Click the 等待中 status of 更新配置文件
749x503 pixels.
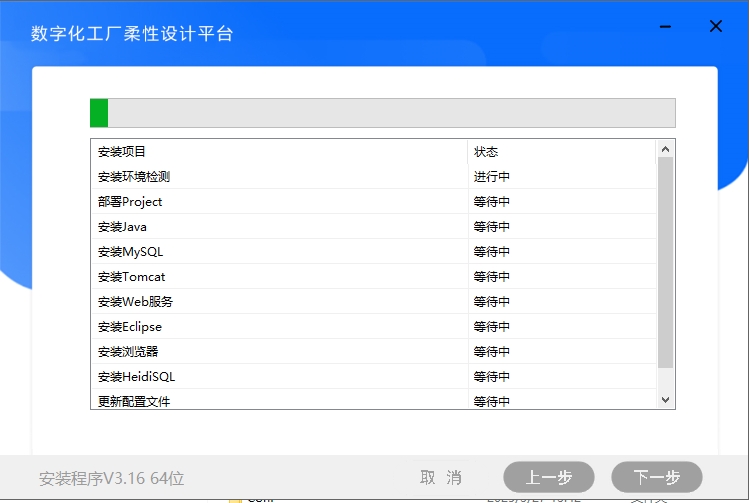[492, 401]
